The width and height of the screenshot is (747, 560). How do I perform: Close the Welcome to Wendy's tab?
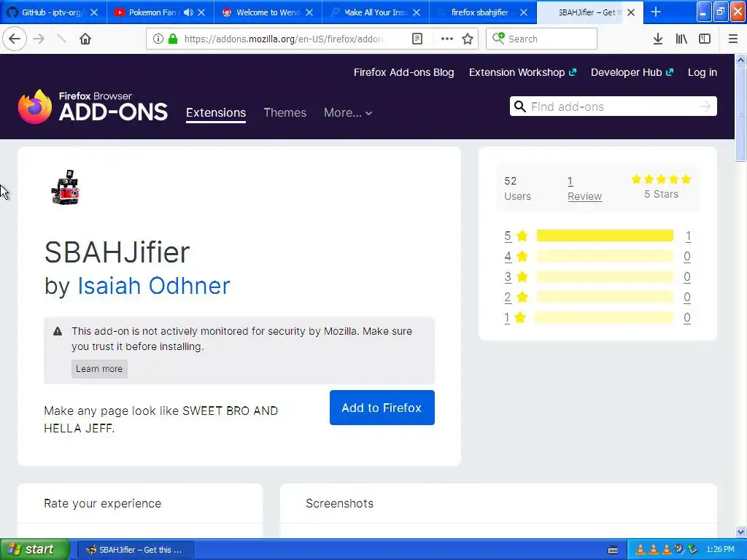coord(309,12)
